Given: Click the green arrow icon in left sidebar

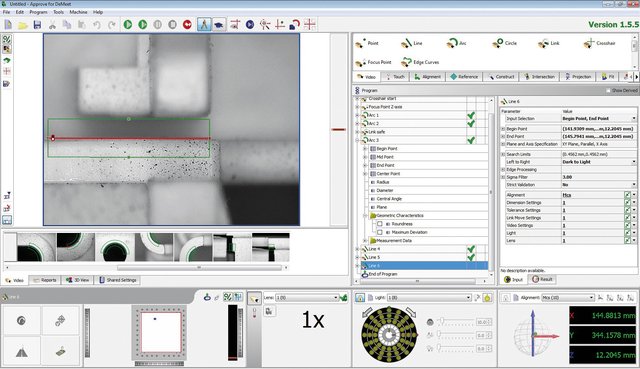Looking at the screenshot, I should 7,60.
